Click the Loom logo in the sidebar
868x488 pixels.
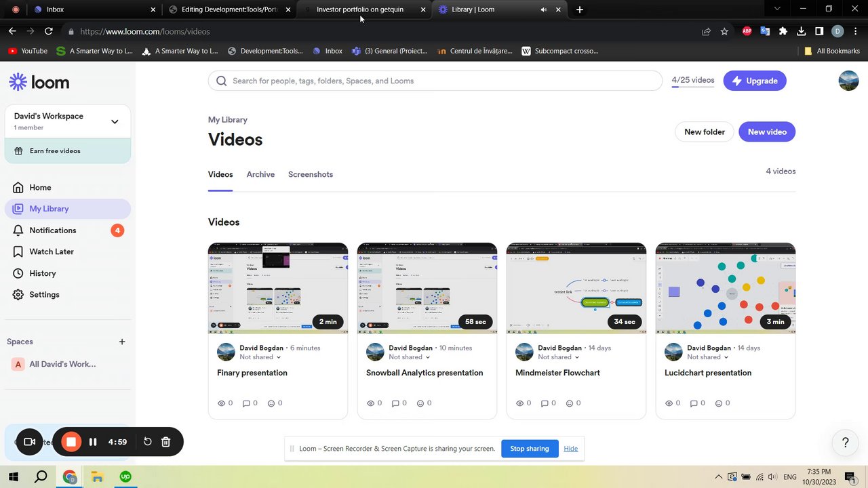(x=39, y=83)
